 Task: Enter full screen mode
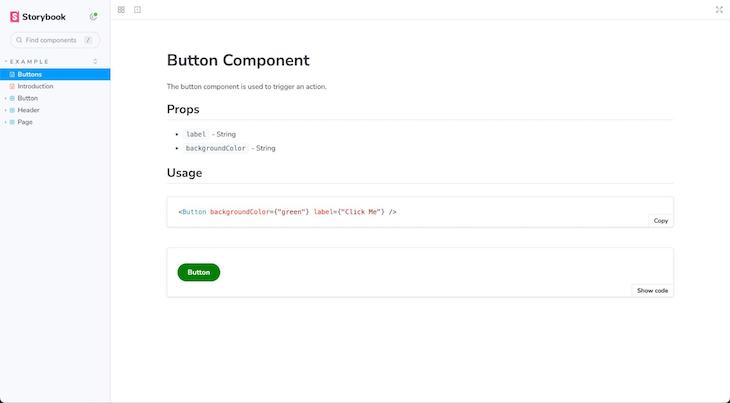719,9
